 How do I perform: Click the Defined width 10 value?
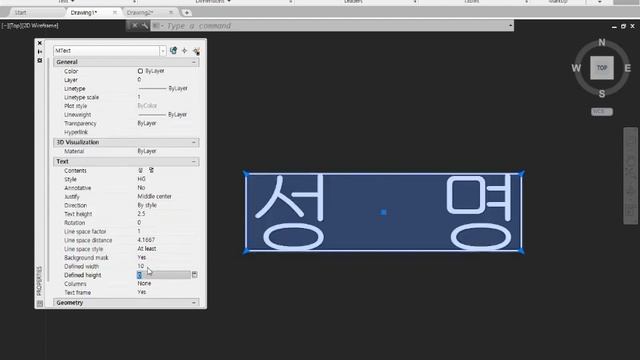pyautogui.click(x=141, y=266)
